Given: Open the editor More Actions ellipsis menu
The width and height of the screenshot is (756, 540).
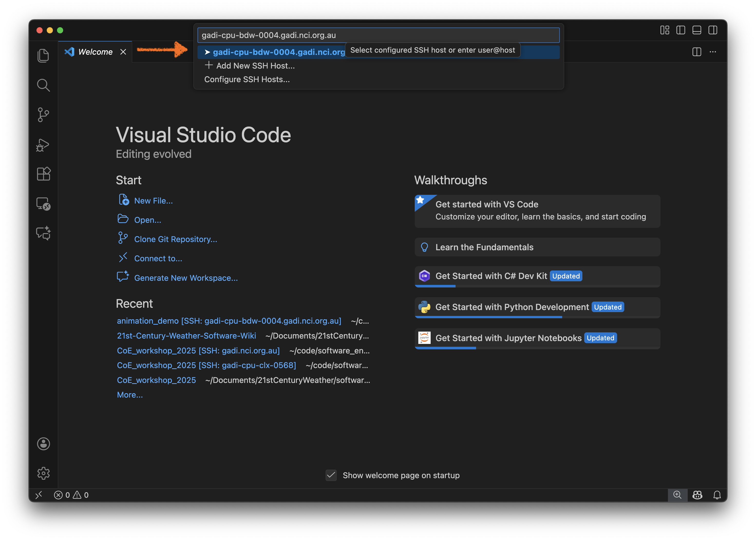Looking at the screenshot, I should pos(713,52).
